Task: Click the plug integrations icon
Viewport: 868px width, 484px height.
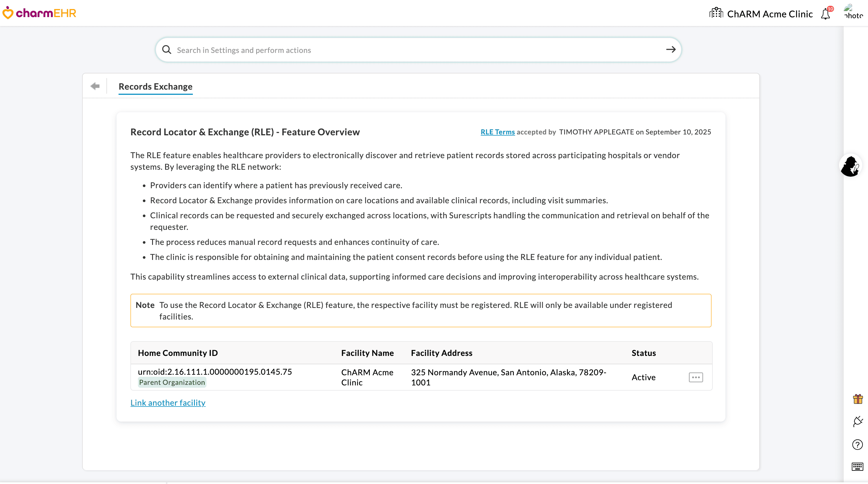Action: pyautogui.click(x=858, y=421)
